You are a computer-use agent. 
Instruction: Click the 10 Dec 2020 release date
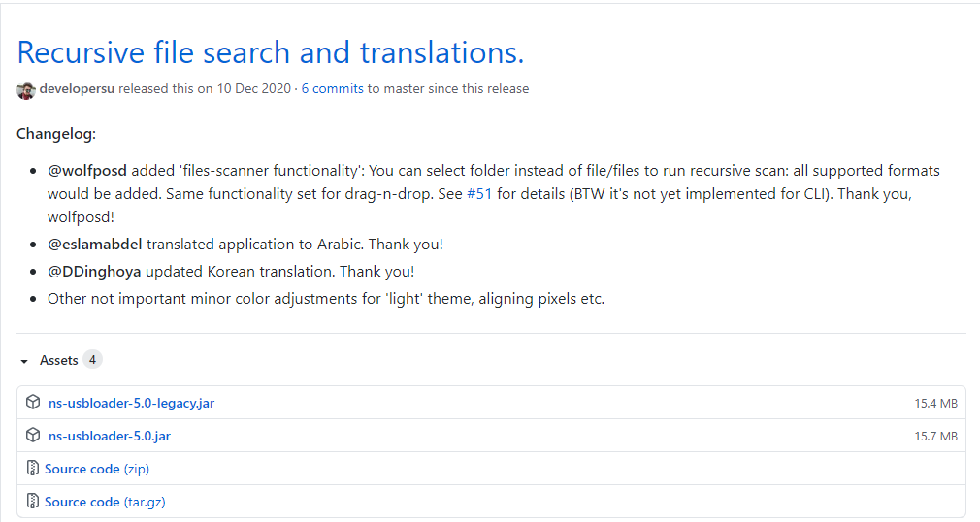pyautogui.click(x=253, y=89)
